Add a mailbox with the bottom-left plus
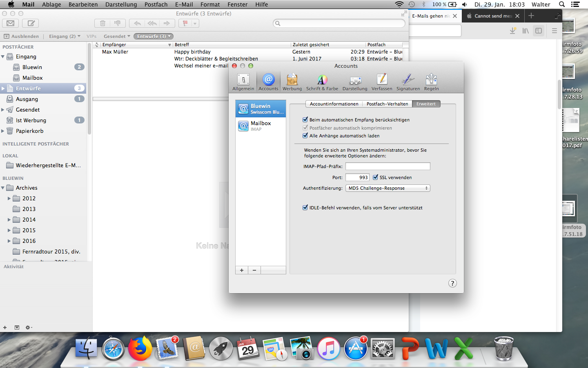The image size is (588, 368). click(5, 328)
